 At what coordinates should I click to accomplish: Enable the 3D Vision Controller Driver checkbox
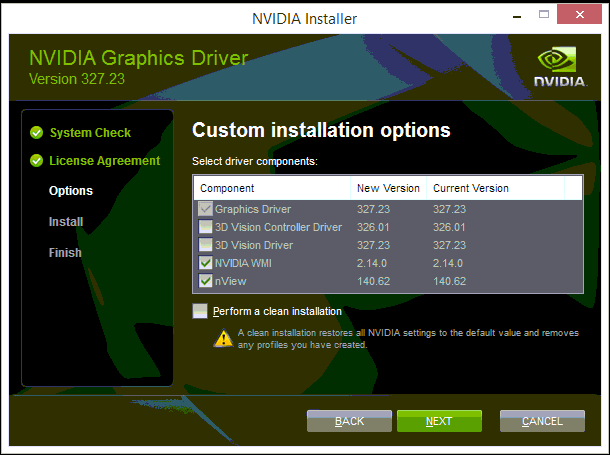tap(205, 227)
